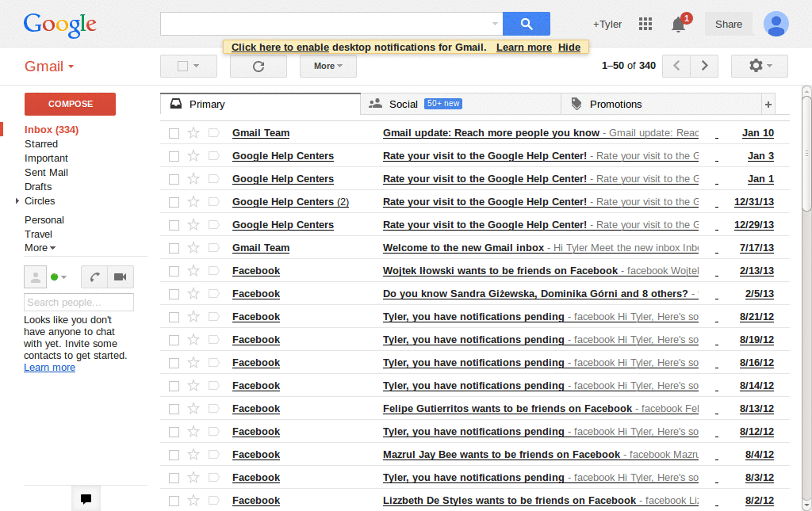Open the Sent Mail folder
This screenshot has width=812, height=511.
(x=46, y=172)
